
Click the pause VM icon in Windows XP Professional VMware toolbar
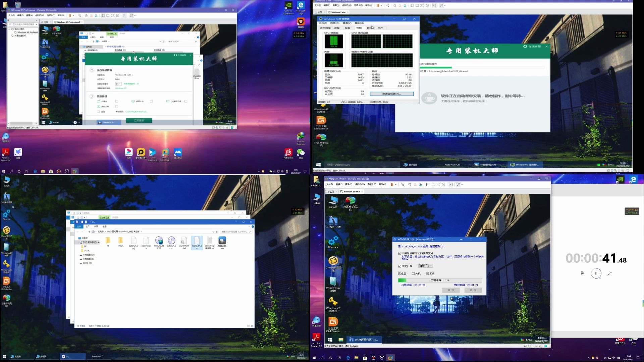point(70,15)
